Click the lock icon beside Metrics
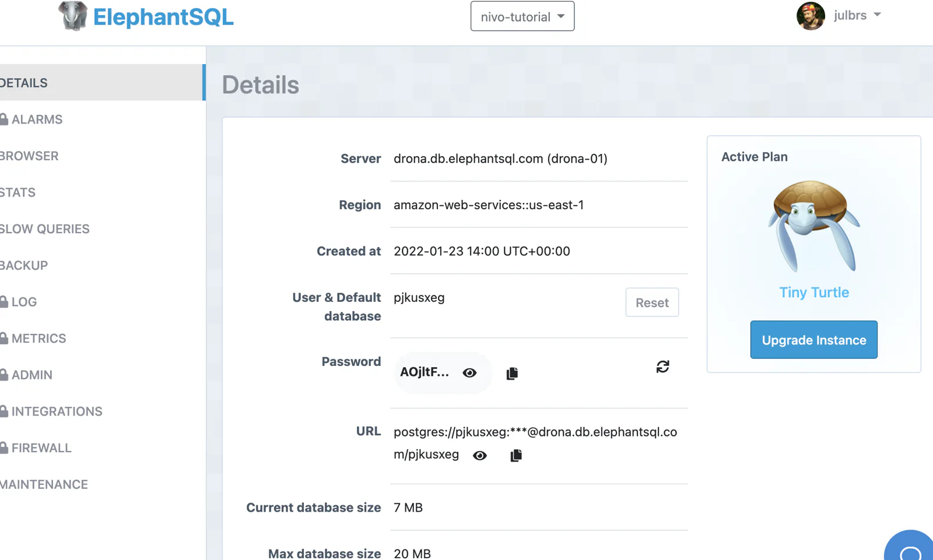This screenshot has height=560, width=933. pos(4,338)
